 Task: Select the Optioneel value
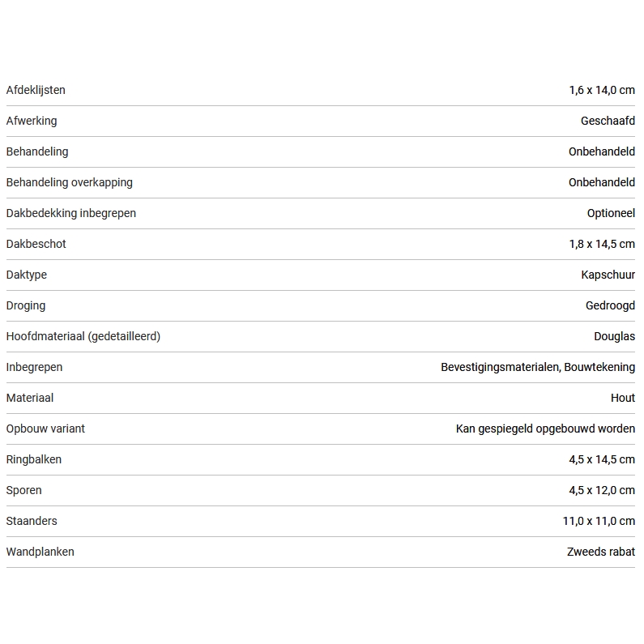611,213
